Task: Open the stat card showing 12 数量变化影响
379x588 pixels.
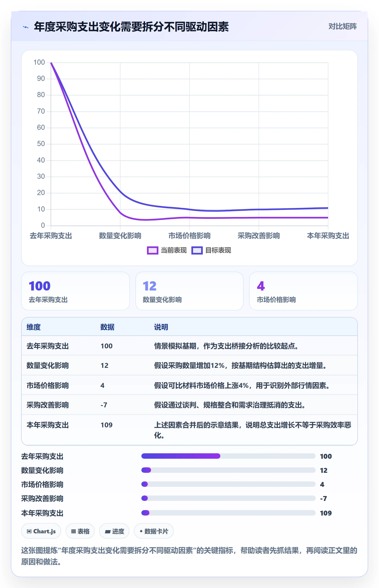Action: tap(190, 291)
